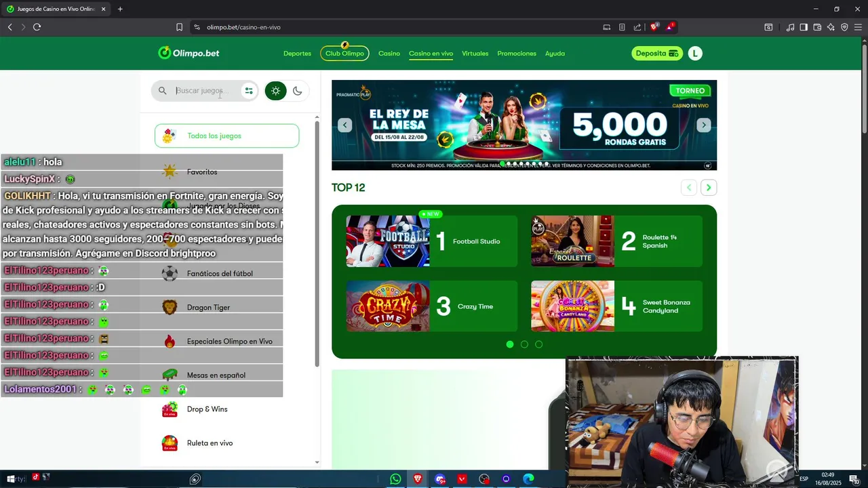Go to next TOP 12 page
The width and height of the screenshot is (868, 488).
pos(709,188)
